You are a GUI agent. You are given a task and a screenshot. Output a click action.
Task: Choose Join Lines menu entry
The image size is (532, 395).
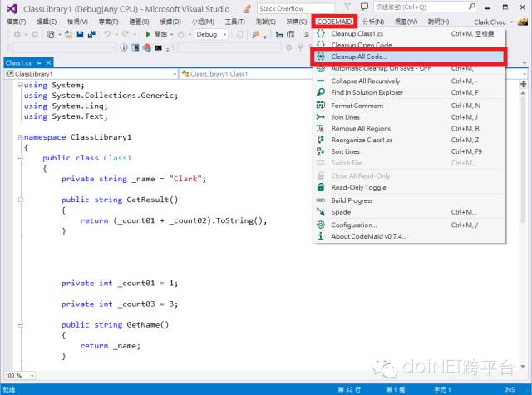click(x=409, y=117)
